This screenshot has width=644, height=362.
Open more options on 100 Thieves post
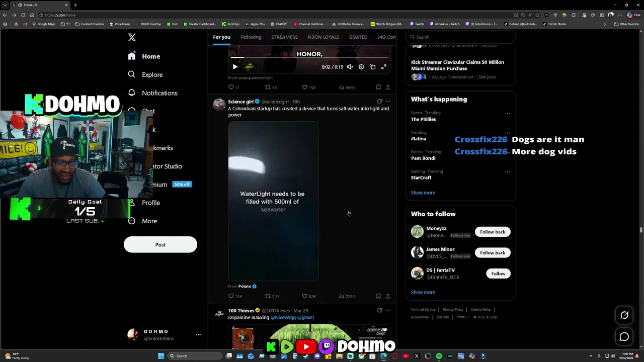point(388,310)
